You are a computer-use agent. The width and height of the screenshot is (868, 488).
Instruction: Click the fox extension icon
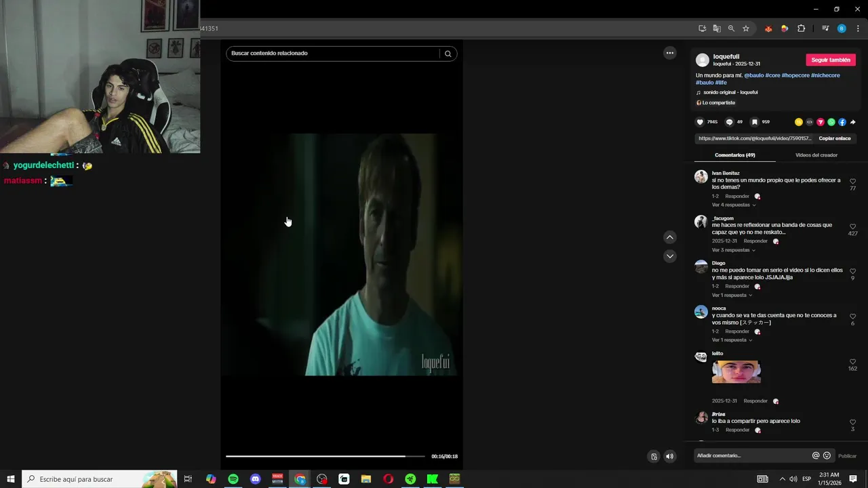(x=768, y=28)
